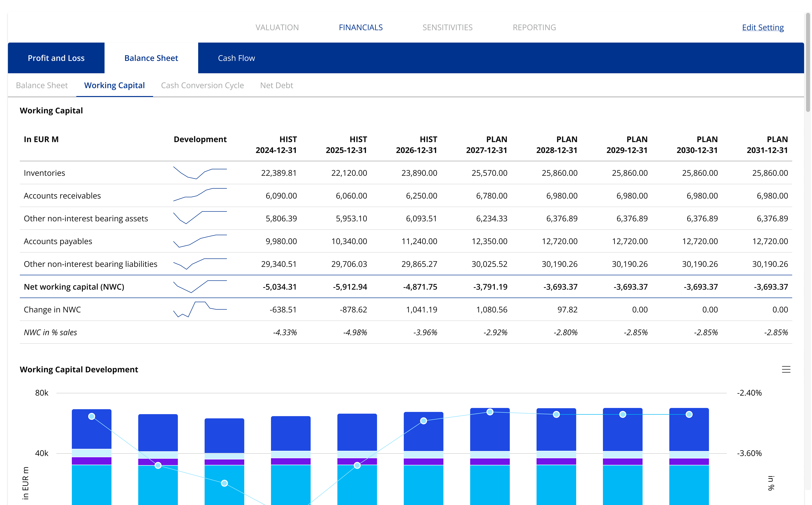Click the HIST 2026-12-31 column header
This screenshot has width=812, height=505.
(416, 145)
